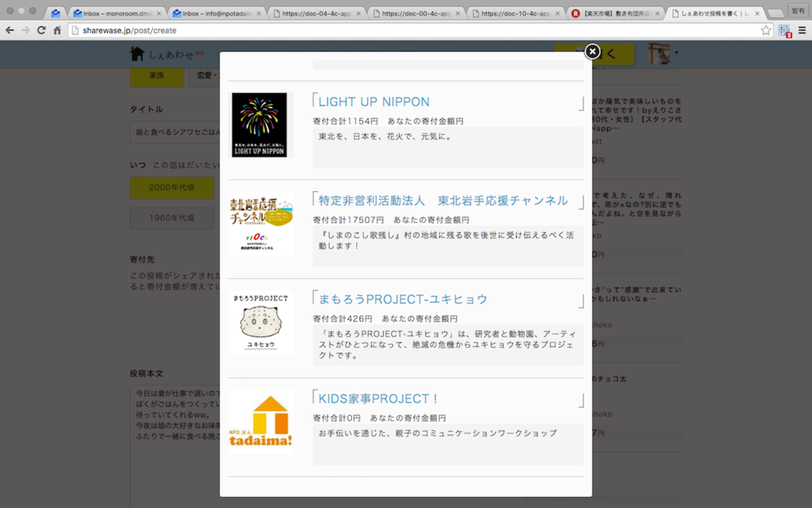Close the しぇあわせ投稿を書く tab
Image resolution: width=812 pixels, height=508 pixels.
pyautogui.click(x=757, y=13)
